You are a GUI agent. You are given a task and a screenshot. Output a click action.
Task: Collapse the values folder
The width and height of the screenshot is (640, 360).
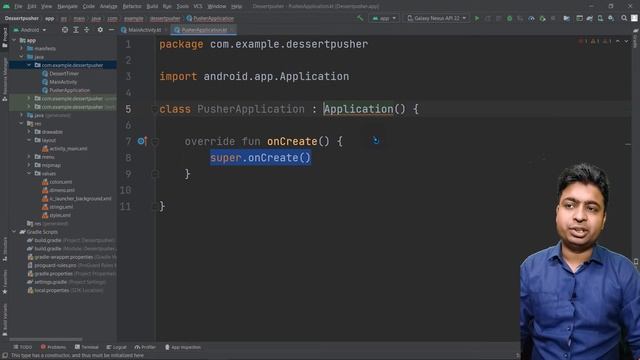tap(29, 173)
